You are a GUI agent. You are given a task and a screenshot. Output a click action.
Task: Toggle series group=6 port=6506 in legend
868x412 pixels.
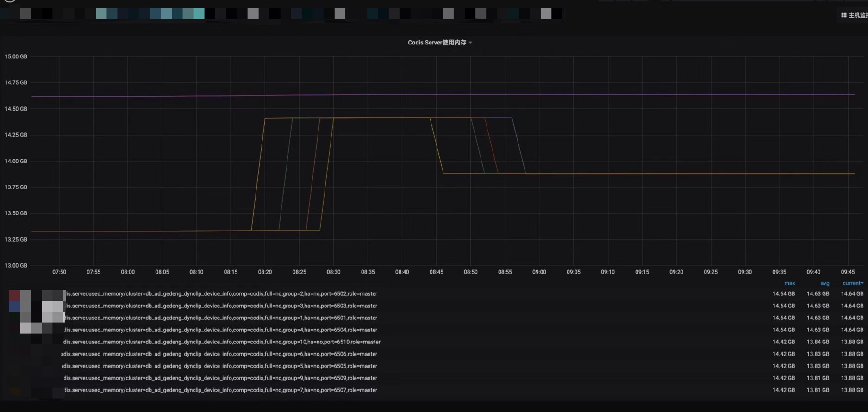[219, 354]
